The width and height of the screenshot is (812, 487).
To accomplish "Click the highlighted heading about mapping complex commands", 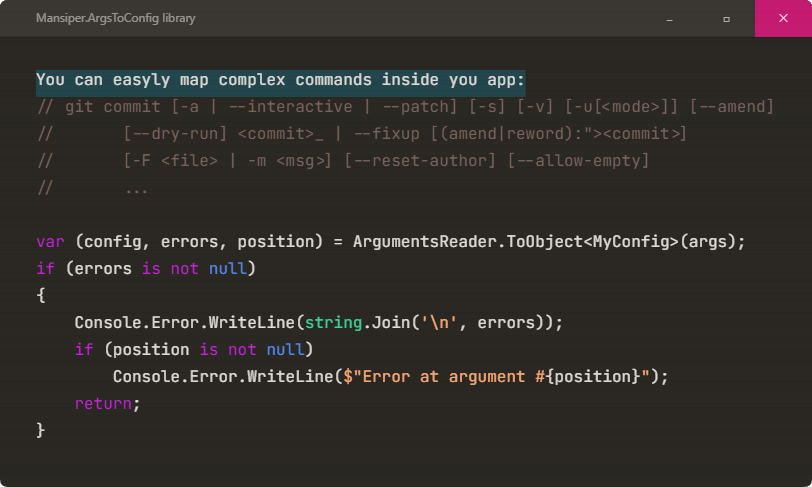I will pos(281,80).
